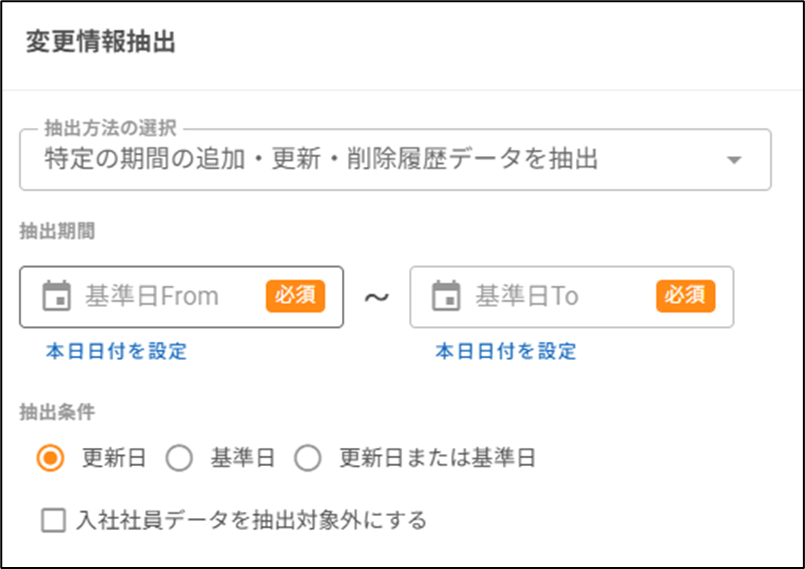Click the 抽出条件 section label
Screen dimensions: 805x569
click(57, 410)
